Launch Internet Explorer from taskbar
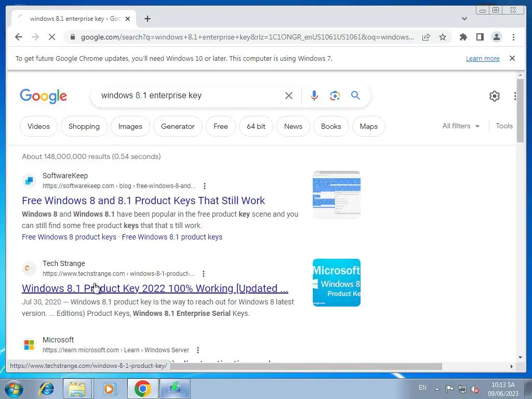The width and height of the screenshot is (532, 399). (46, 389)
